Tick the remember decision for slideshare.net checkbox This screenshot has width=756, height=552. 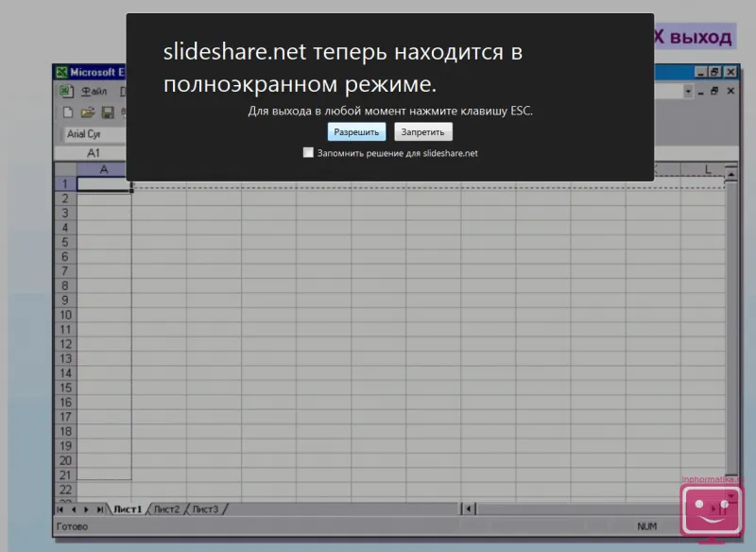308,153
